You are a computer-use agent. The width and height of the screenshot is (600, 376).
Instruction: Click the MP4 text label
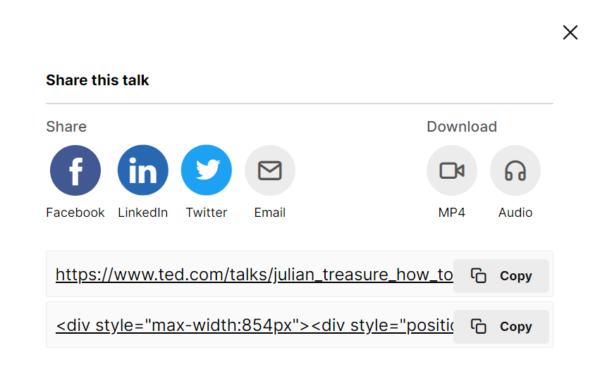pos(452,212)
